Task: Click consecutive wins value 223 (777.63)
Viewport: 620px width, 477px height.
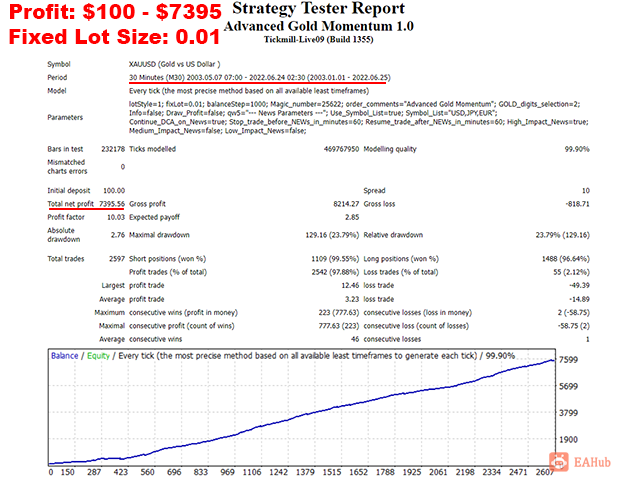Action: click(x=339, y=312)
